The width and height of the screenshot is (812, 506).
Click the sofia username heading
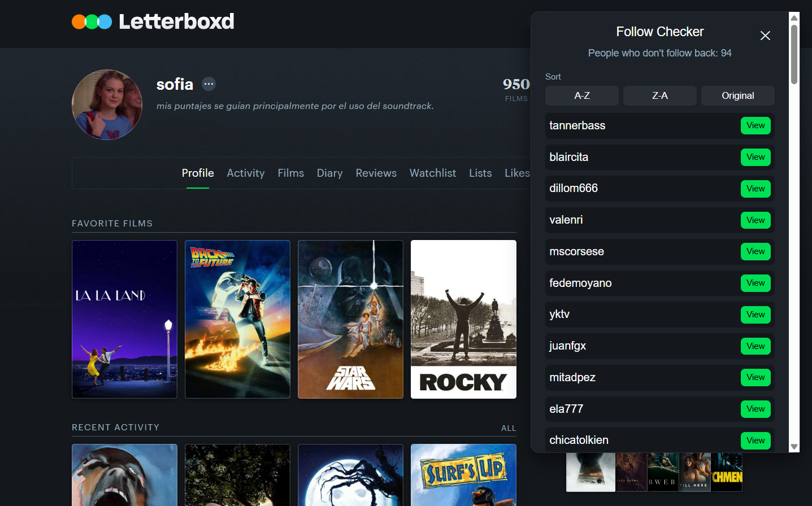click(175, 84)
